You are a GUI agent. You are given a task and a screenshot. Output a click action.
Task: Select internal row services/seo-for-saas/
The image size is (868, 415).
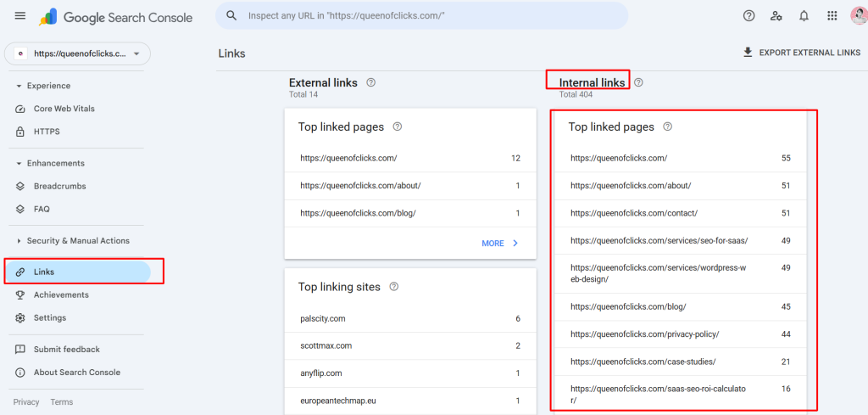681,240
